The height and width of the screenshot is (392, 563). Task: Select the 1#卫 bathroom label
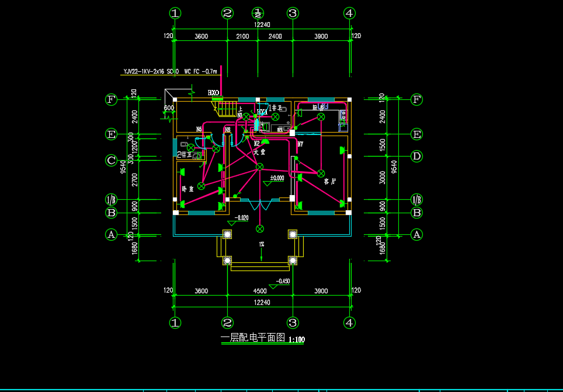tap(276, 107)
